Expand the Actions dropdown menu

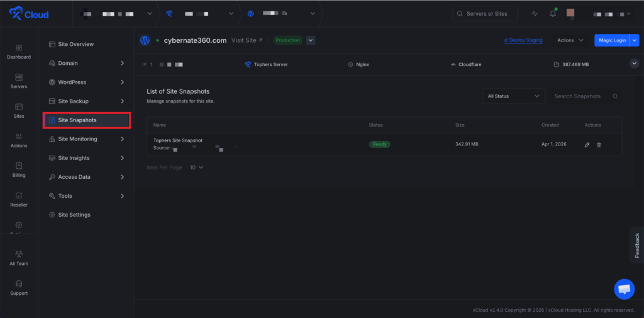[x=570, y=40]
